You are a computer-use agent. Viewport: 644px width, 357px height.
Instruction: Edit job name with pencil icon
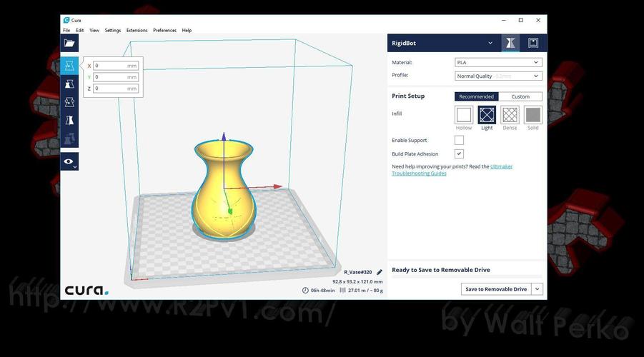point(380,272)
